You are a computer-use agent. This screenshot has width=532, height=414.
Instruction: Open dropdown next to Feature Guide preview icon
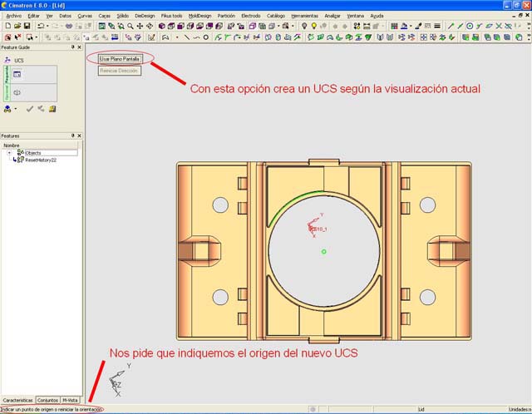click(15, 108)
